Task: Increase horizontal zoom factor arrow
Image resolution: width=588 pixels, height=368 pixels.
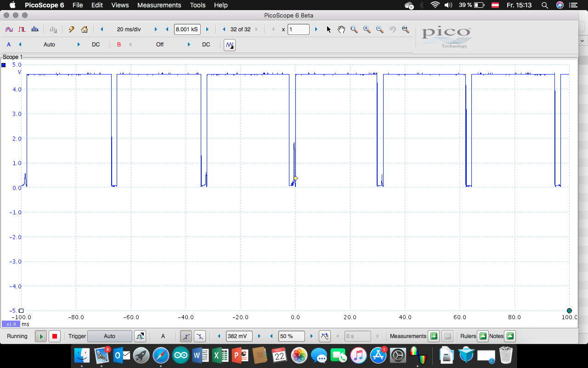Action: [316, 29]
